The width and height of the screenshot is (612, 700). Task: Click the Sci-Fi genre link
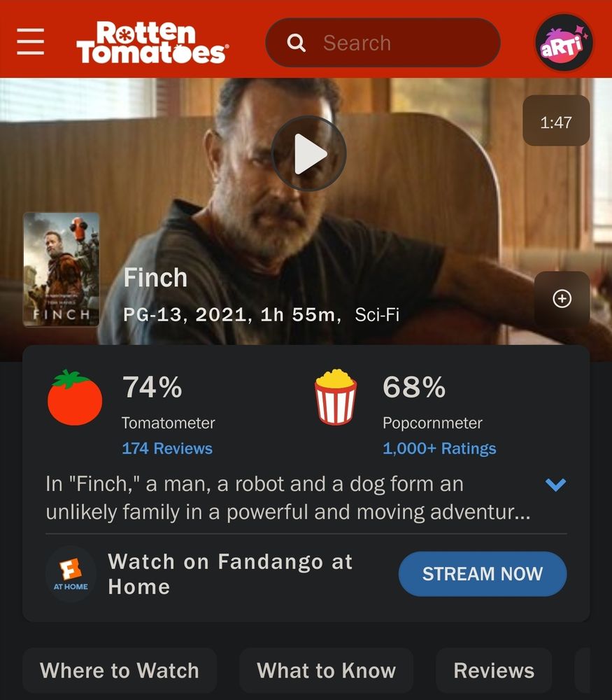377,315
